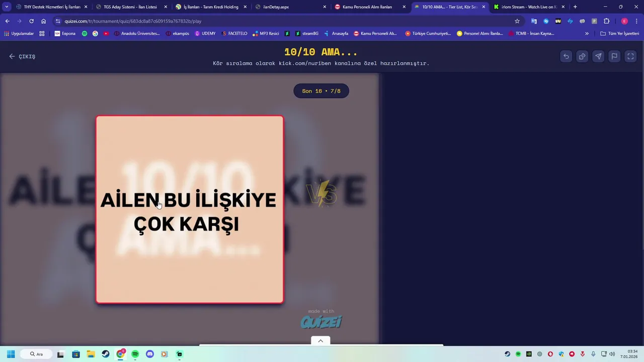Open UDEMY bookmark

pos(205,34)
